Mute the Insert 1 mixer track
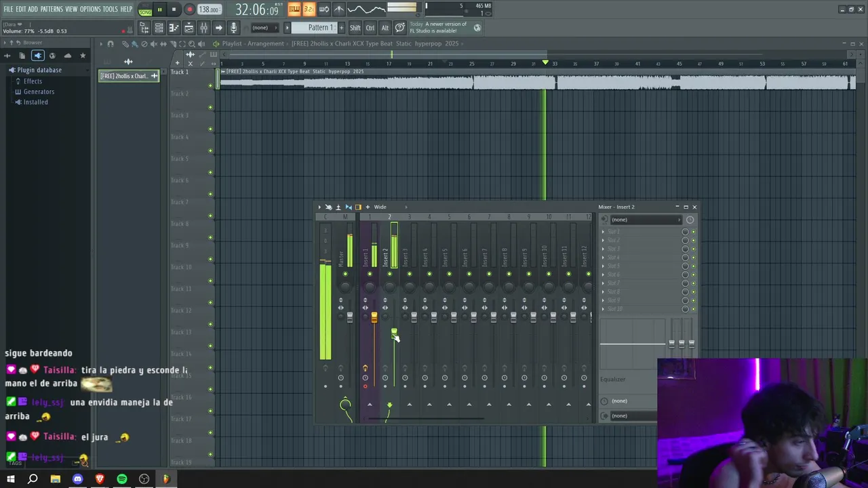The width and height of the screenshot is (868, 488). tap(370, 274)
